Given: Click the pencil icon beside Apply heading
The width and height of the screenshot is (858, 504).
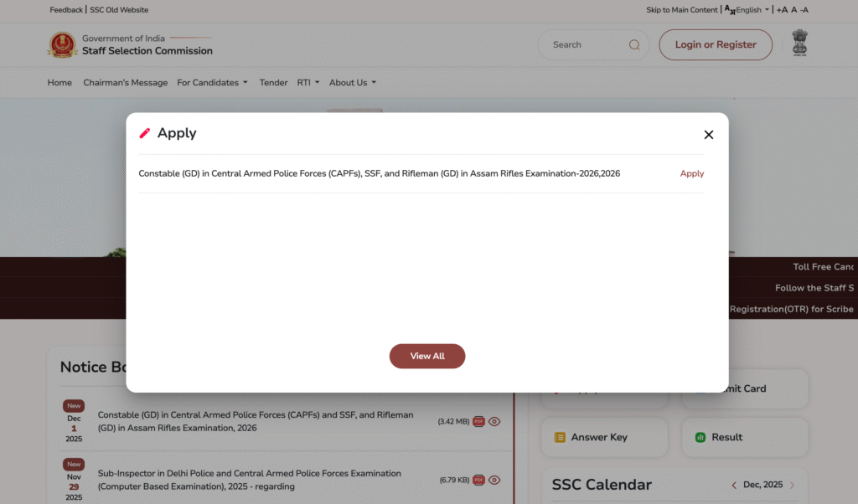Looking at the screenshot, I should pyautogui.click(x=145, y=132).
